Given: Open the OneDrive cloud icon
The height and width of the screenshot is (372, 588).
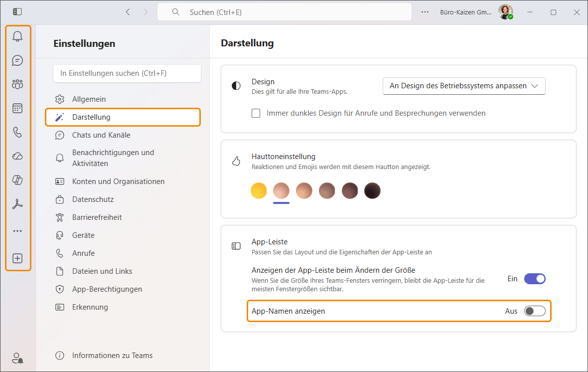Looking at the screenshot, I should tap(17, 156).
